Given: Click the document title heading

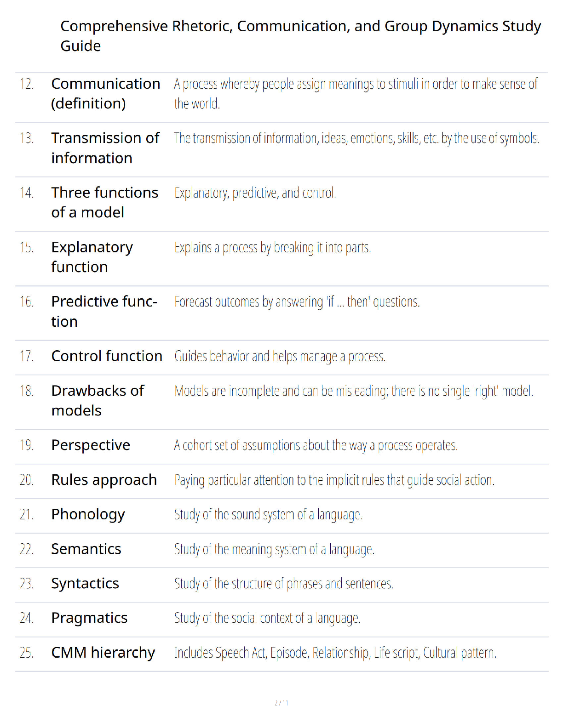Looking at the screenshot, I should pyautogui.click(x=300, y=36).
